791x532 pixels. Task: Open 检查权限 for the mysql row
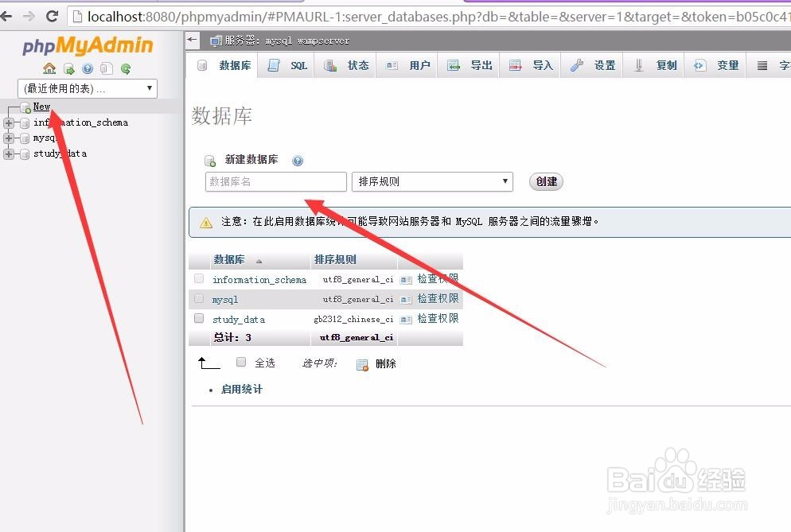click(438, 298)
